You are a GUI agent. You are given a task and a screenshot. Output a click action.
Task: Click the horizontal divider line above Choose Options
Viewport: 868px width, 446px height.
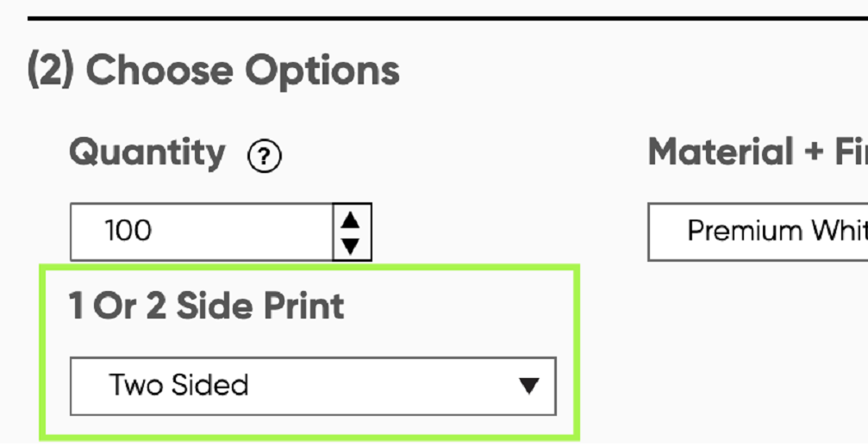click(431, 17)
